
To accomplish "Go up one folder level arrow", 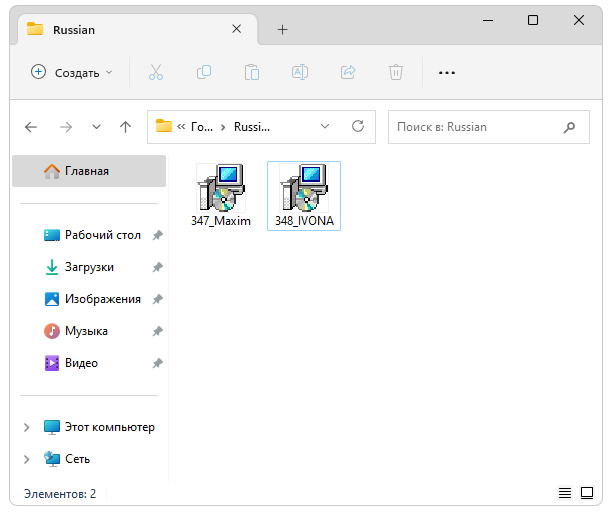I will click(x=125, y=127).
